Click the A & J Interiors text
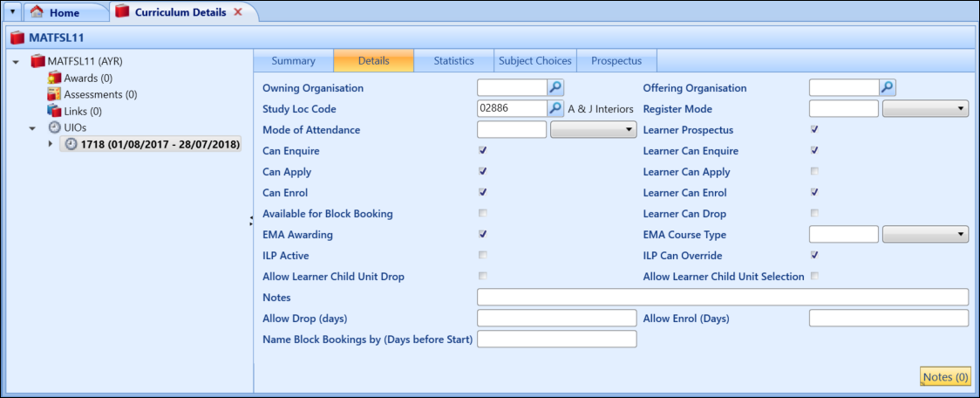Image resolution: width=980 pixels, height=398 pixels. point(601,109)
